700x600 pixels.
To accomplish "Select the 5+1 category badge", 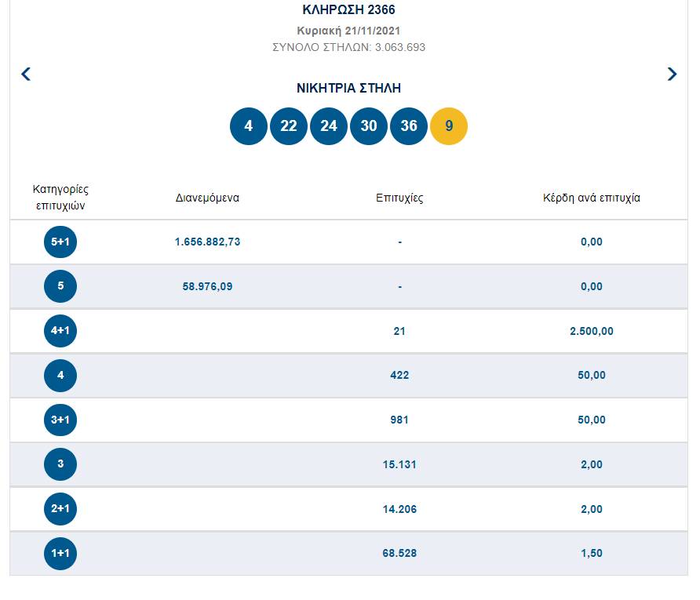I will pyautogui.click(x=60, y=242).
